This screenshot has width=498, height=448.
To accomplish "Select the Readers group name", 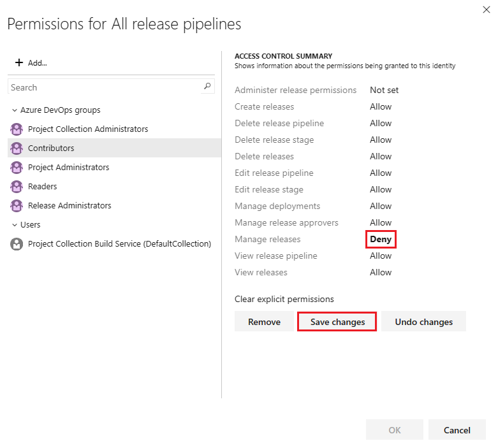I will [42, 187].
